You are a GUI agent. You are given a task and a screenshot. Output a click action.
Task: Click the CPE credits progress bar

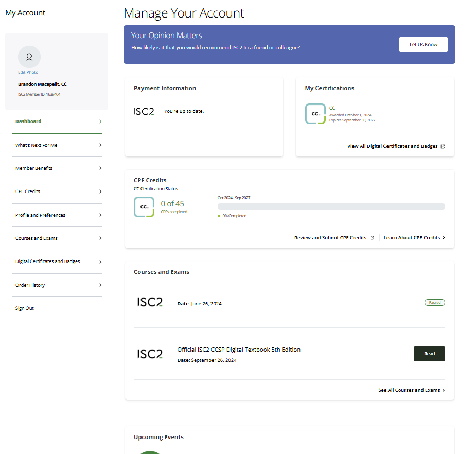tap(331, 206)
